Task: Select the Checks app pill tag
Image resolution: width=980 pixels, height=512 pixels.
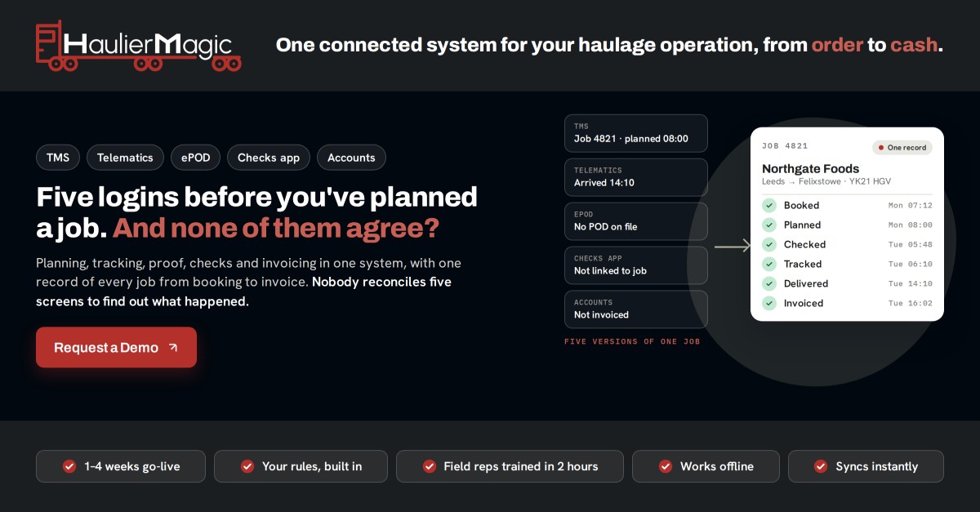Action: point(269,158)
